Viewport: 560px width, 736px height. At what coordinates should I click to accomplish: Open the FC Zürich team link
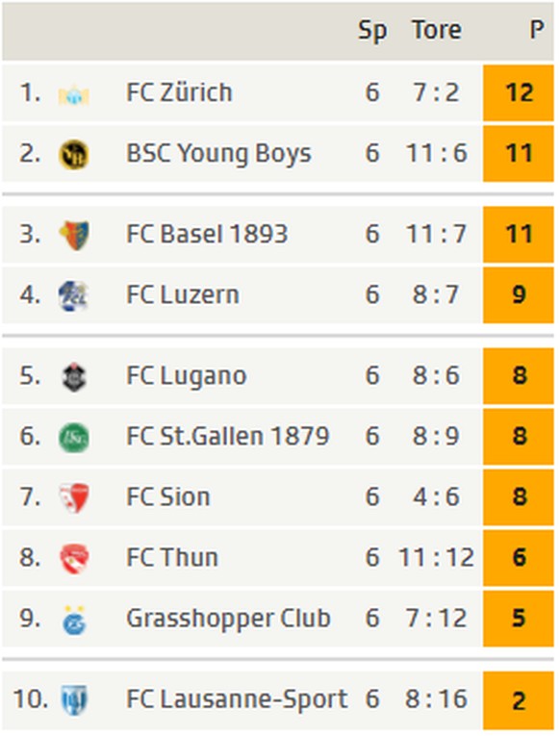click(x=179, y=92)
